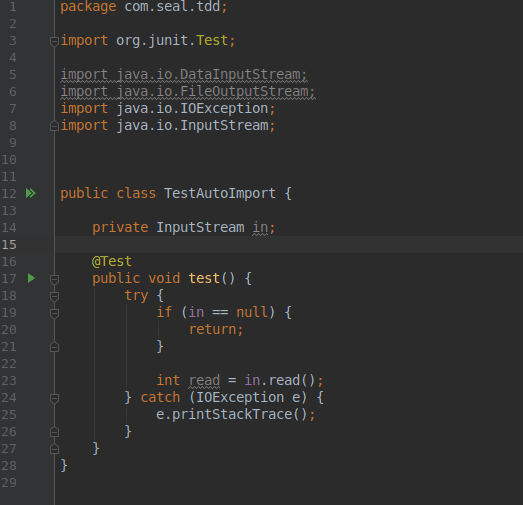Click the import java.io.IOException line
The width and height of the screenshot is (523, 505).
(167, 109)
